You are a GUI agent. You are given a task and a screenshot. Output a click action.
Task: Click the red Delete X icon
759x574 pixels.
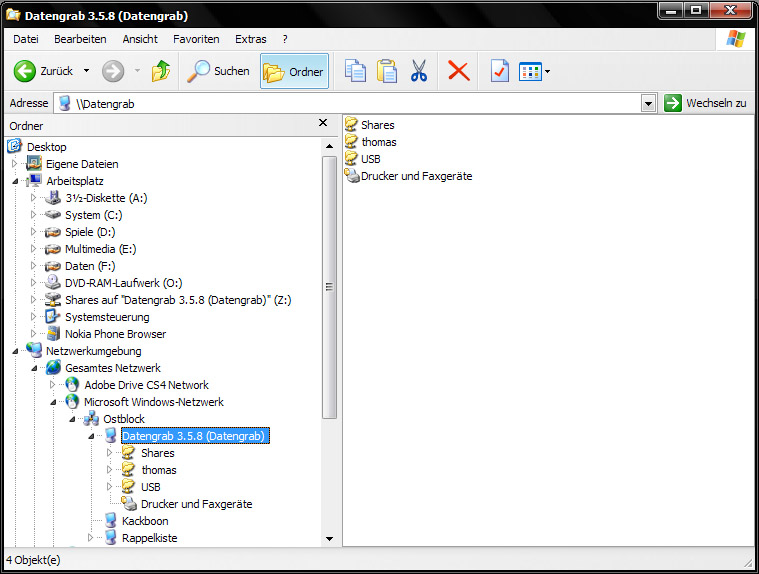[458, 71]
